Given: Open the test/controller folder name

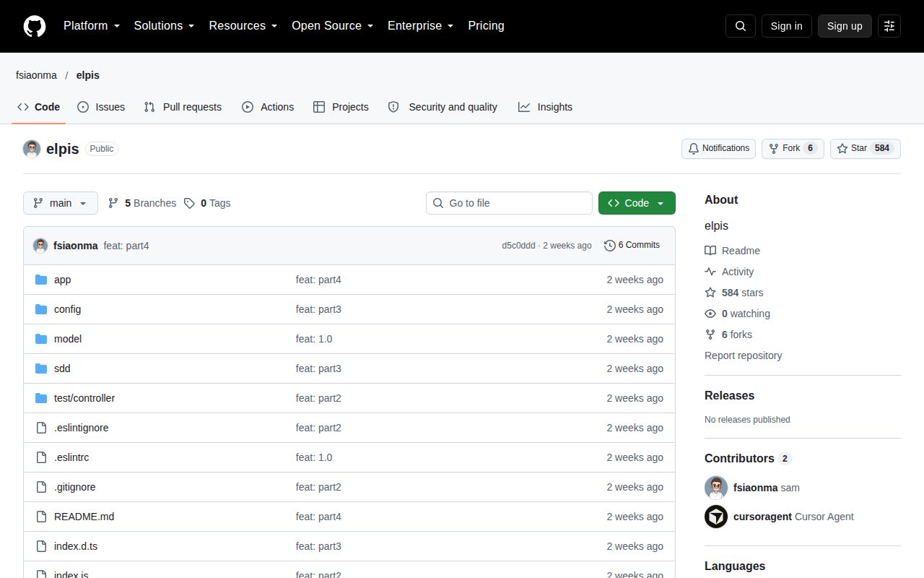Looking at the screenshot, I should click(84, 398).
